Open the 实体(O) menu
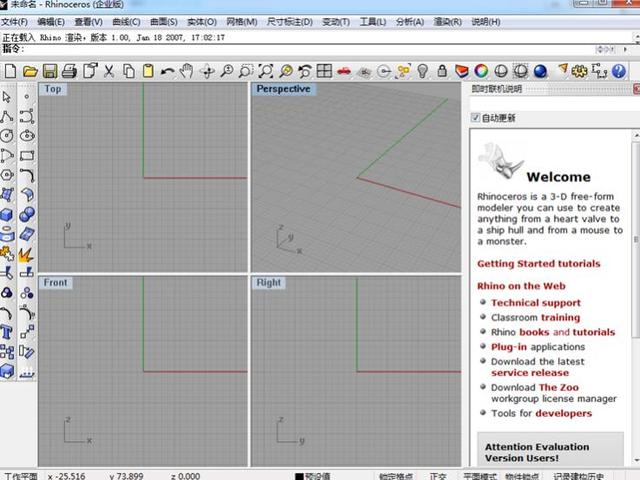Screen dimensions: 640x480 pyautogui.click(x=202, y=22)
